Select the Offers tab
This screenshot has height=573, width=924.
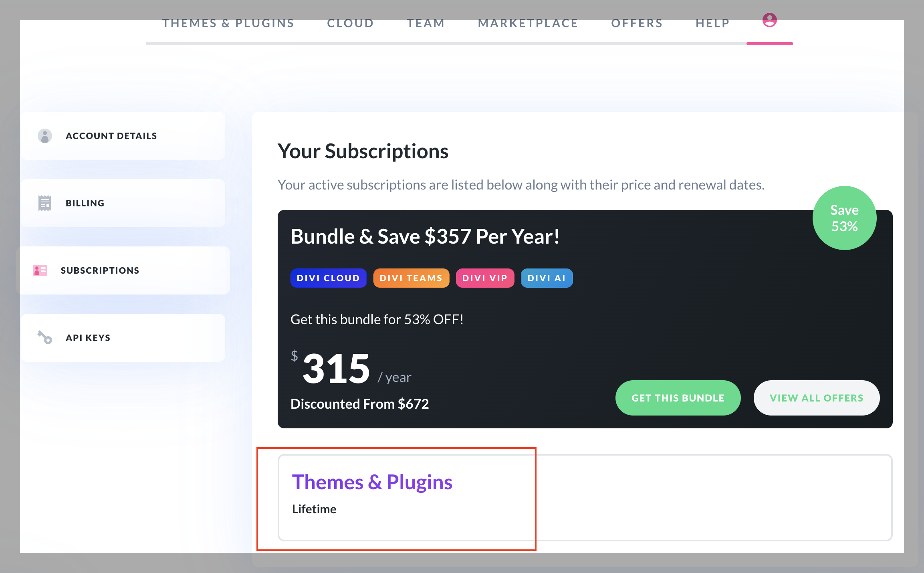(x=637, y=23)
